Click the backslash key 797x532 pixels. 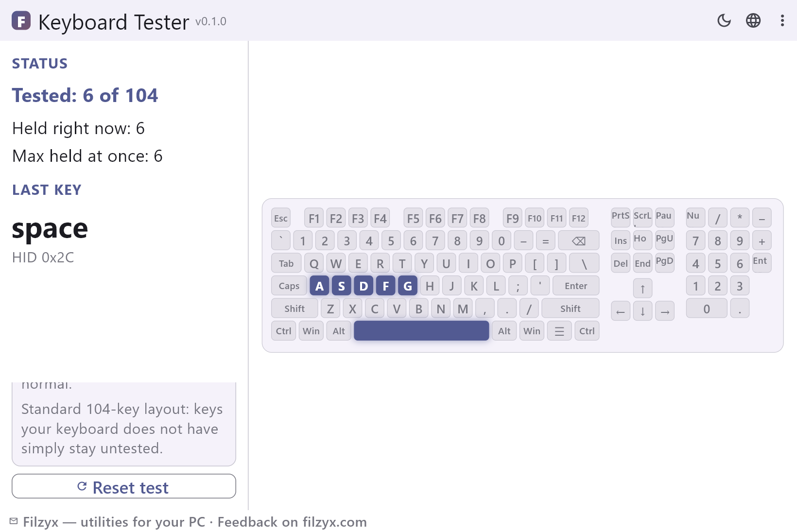pyautogui.click(x=584, y=263)
